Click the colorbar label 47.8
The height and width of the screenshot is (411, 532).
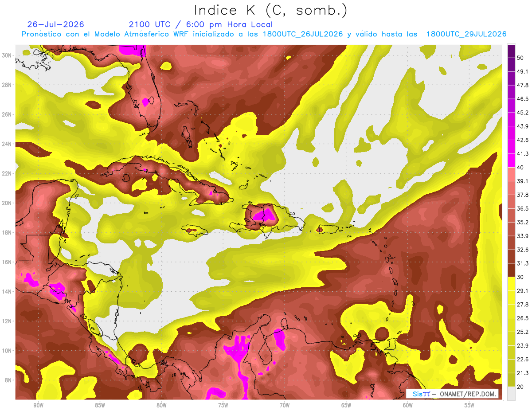(x=523, y=85)
